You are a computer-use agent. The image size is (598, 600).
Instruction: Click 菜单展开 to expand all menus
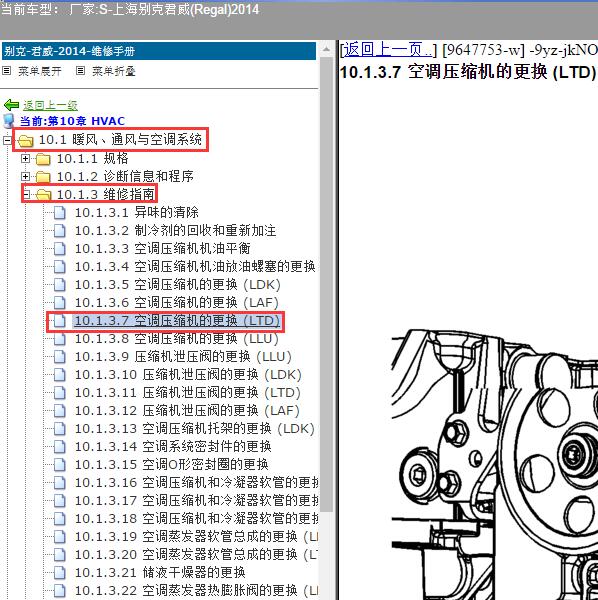tap(40, 71)
